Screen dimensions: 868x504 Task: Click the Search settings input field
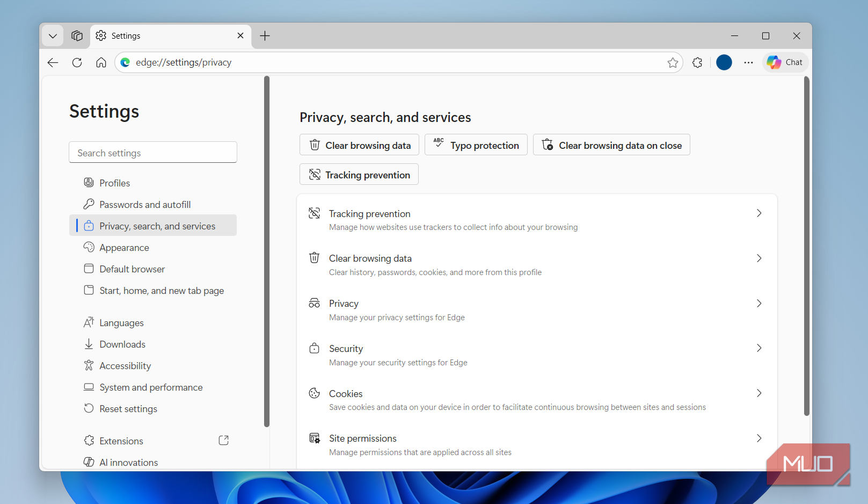click(x=153, y=153)
